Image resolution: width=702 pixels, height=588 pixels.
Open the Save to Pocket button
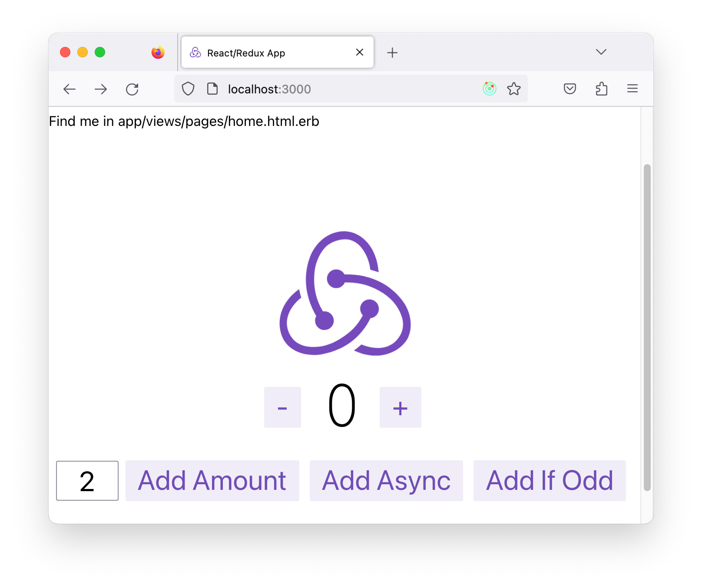pyautogui.click(x=570, y=89)
